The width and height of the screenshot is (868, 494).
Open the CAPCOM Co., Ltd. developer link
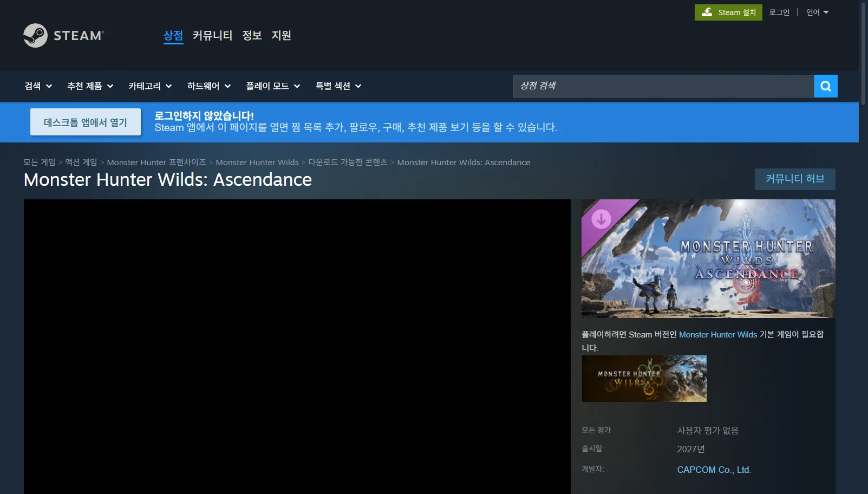click(714, 470)
